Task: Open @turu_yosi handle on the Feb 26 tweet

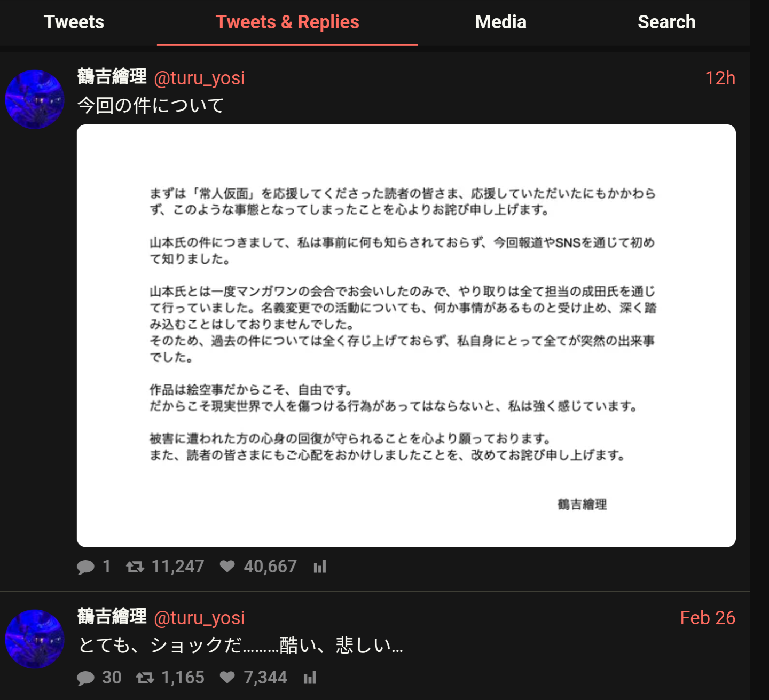Action: (199, 618)
